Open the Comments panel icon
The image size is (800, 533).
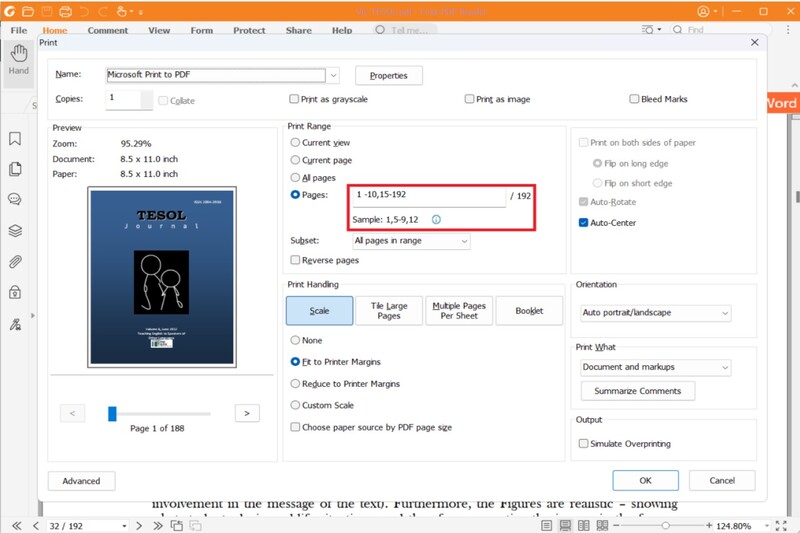pos(15,200)
